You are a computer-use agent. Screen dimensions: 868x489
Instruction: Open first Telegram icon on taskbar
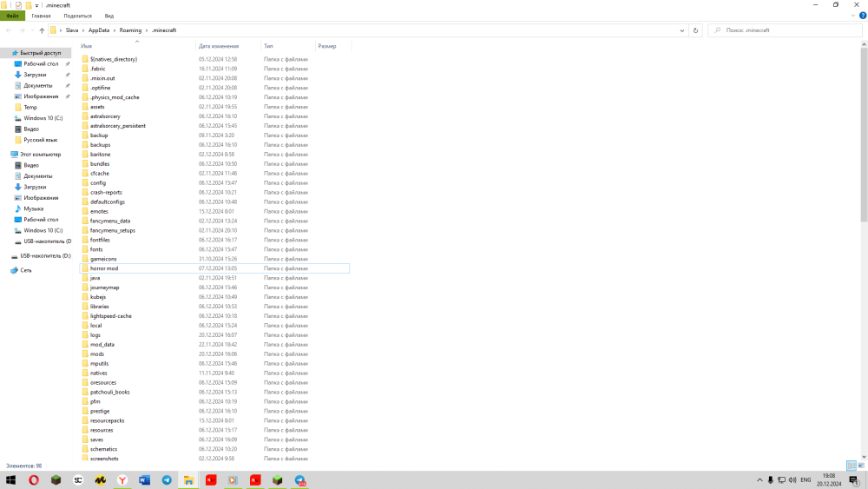167,480
